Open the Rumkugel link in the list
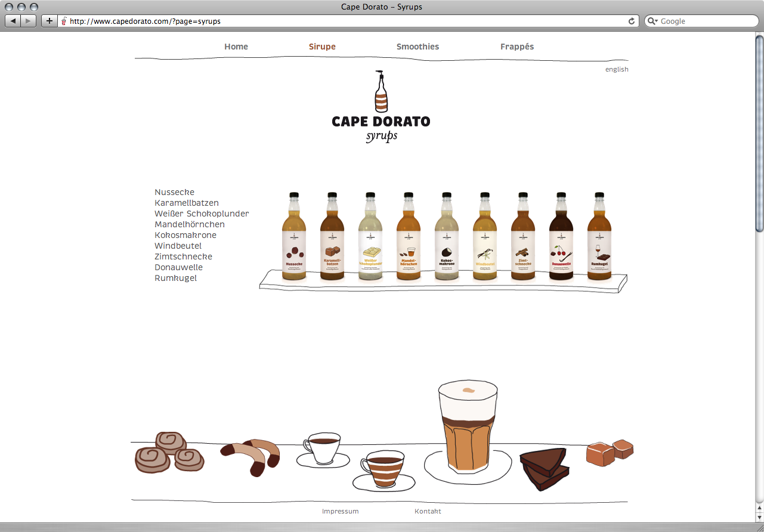The width and height of the screenshot is (764, 532). [175, 278]
